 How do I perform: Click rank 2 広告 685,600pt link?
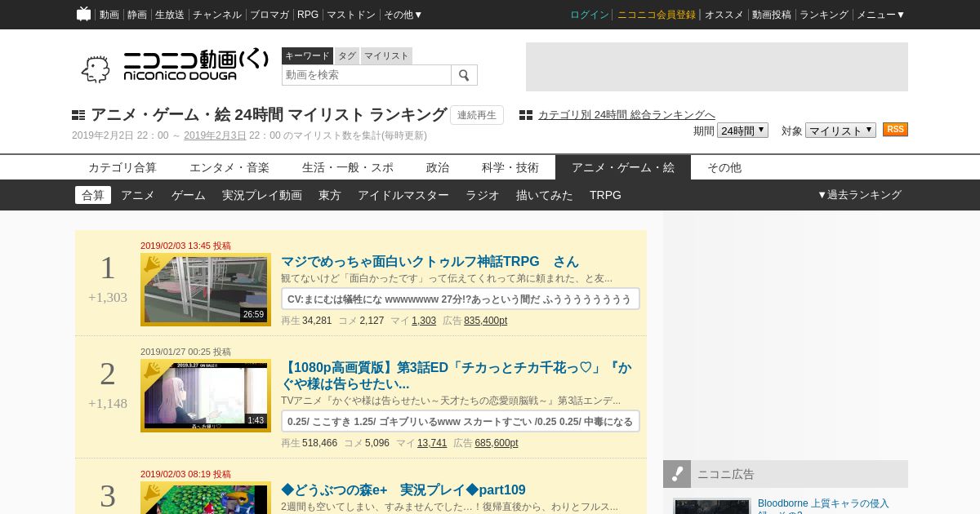[497, 443]
